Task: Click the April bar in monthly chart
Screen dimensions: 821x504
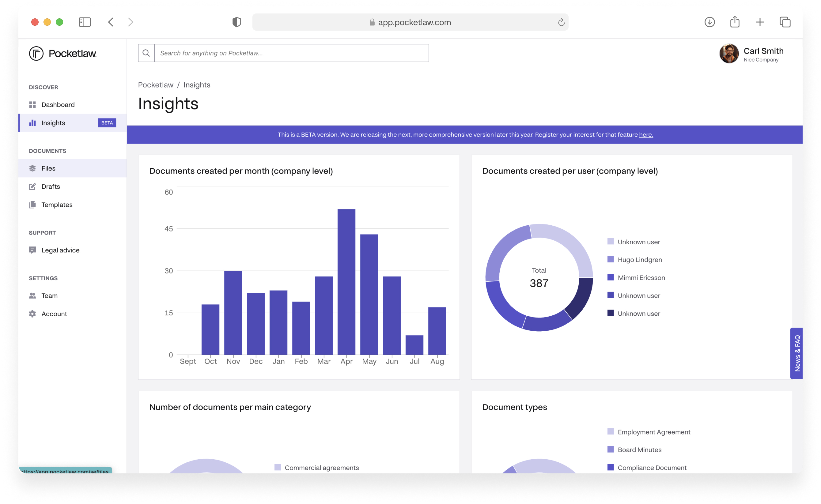Action: (346, 282)
